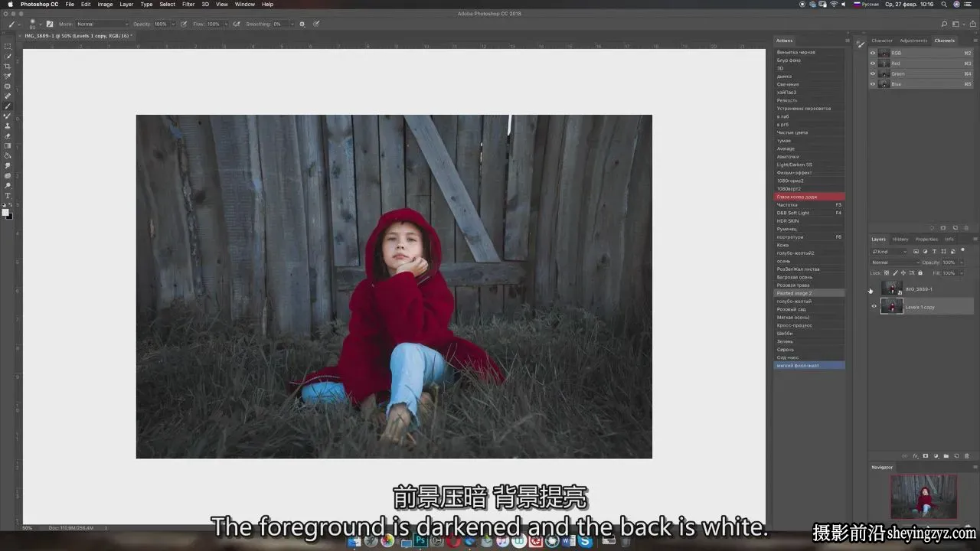This screenshot has height=551, width=980.
Task: Select the Paint Bucket tool
Action: point(8,155)
